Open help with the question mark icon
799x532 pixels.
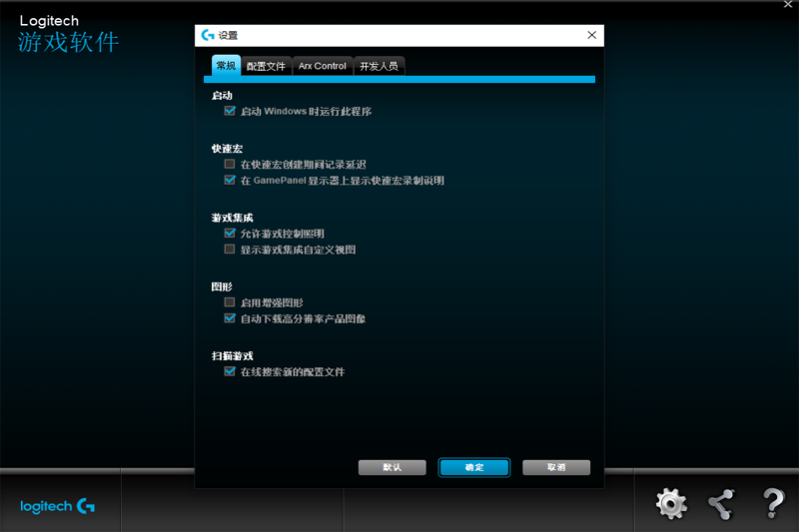[x=773, y=503]
